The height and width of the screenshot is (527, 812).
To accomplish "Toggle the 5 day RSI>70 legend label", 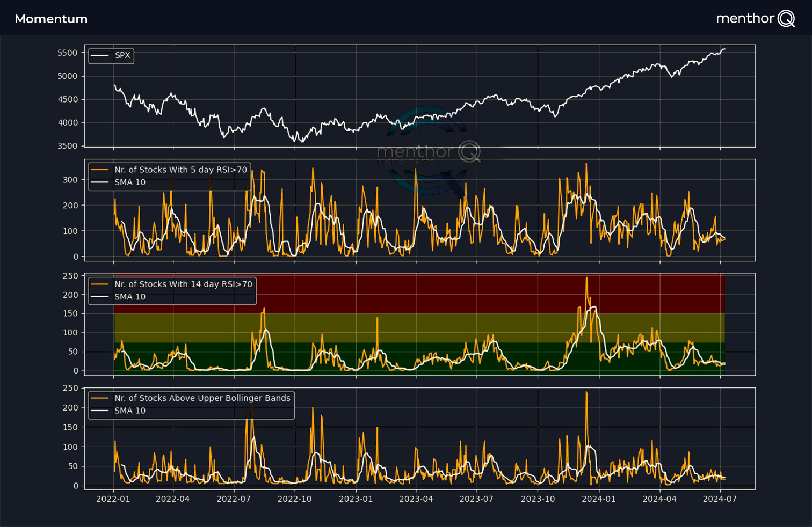I will pyautogui.click(x=180, y=170).
